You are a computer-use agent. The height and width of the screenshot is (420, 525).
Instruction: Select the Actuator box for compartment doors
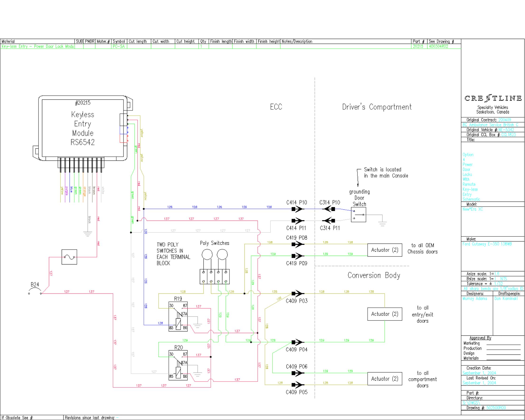point(385,379)
